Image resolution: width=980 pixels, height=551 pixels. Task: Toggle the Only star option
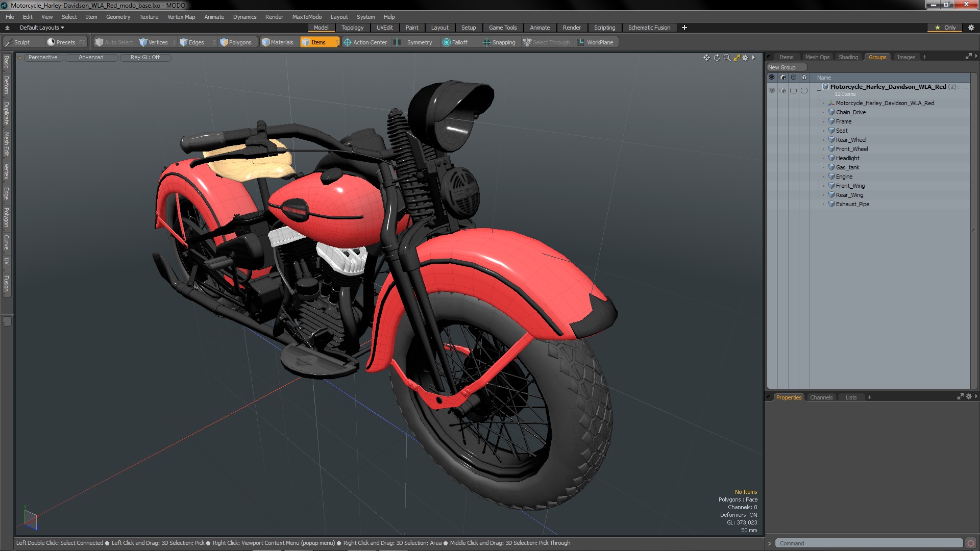[945, 28]
